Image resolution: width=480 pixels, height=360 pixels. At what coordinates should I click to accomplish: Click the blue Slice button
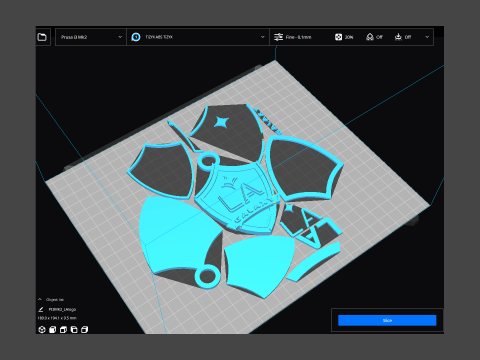tap(387, 320)
